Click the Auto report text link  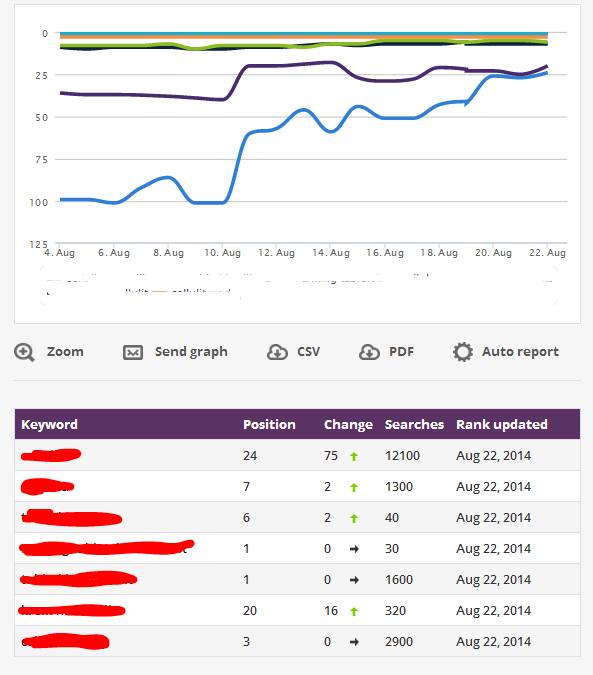[x=520, y=352]
